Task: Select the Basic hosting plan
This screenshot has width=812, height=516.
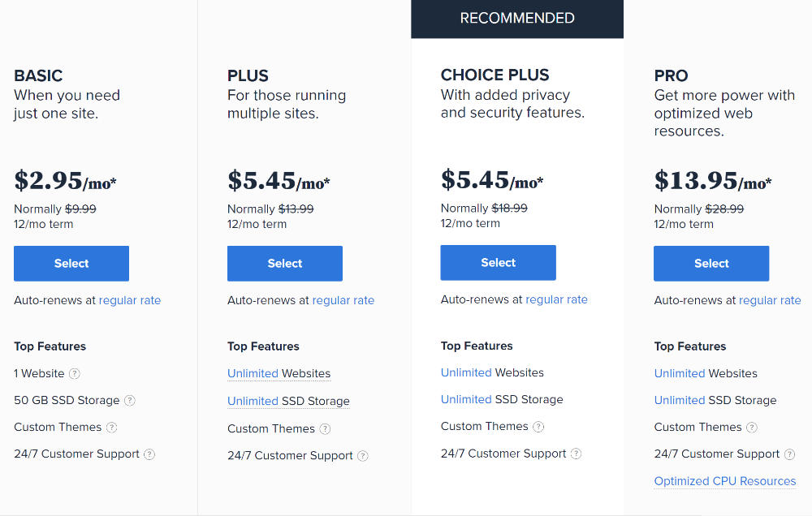Action: pyautogui.click(x=71, y=264)
